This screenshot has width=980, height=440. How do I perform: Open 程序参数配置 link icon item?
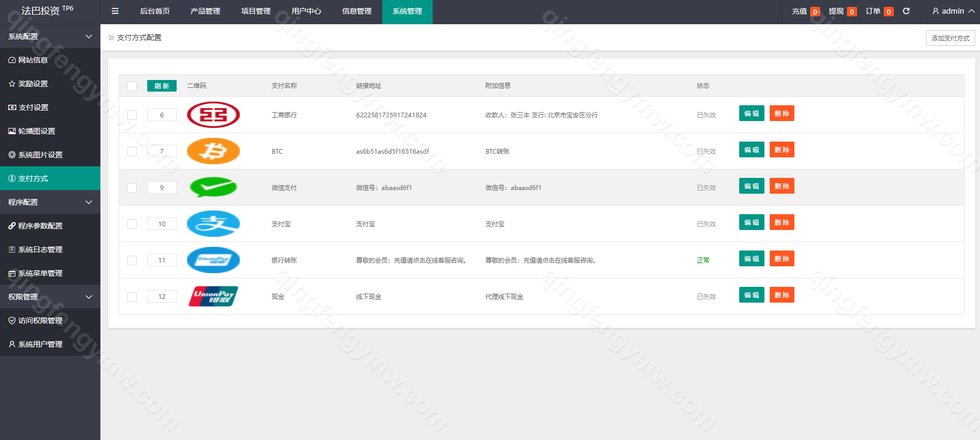50,226
